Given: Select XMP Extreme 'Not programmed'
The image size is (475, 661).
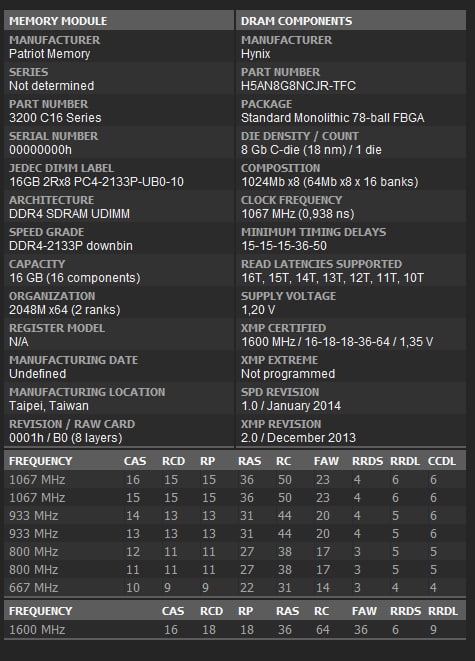Looking at the screenshot, I should pos(288,374).
